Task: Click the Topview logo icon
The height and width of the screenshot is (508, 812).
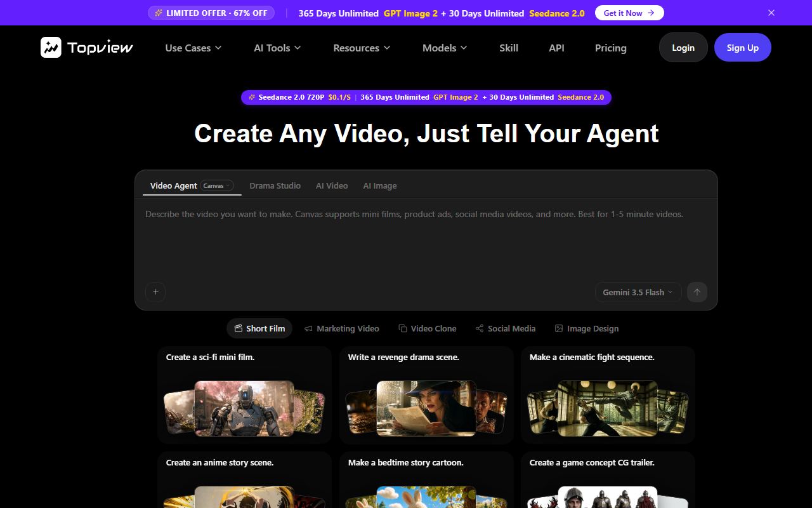Action: (51, 48)
